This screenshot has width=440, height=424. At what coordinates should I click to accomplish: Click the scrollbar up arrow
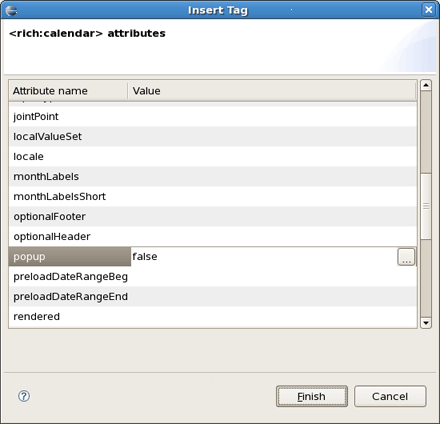click(x=426, y=85)
